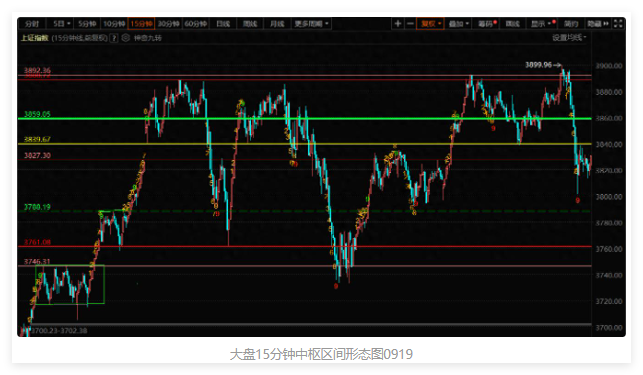This screenshot has height=375, width=643.
Task: Select the 30分钟 period tab
Action: [169, 24]
